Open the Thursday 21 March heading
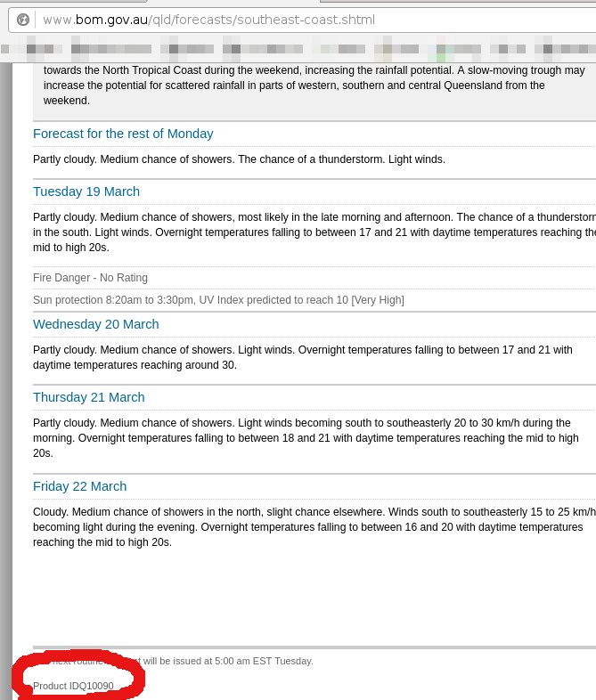The image size is (596, 700). 89,397
